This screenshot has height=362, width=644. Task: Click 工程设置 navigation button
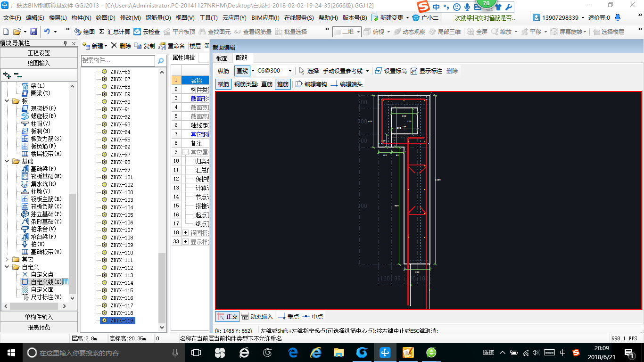click(39, 53)
